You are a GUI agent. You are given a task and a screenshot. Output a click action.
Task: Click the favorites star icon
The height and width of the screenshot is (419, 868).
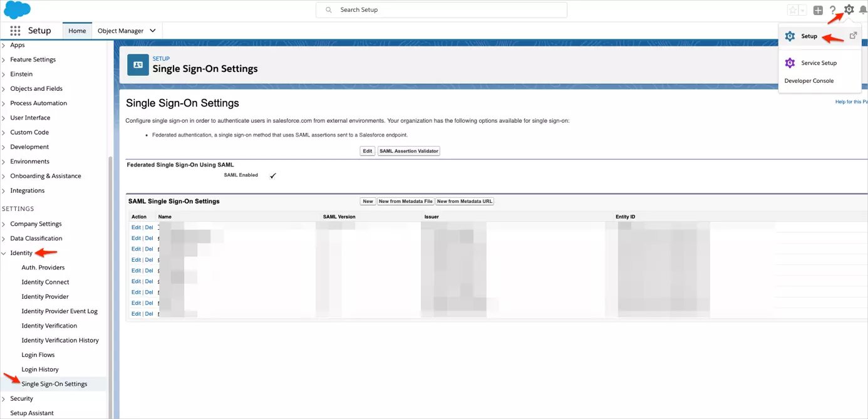click(792, 9)
